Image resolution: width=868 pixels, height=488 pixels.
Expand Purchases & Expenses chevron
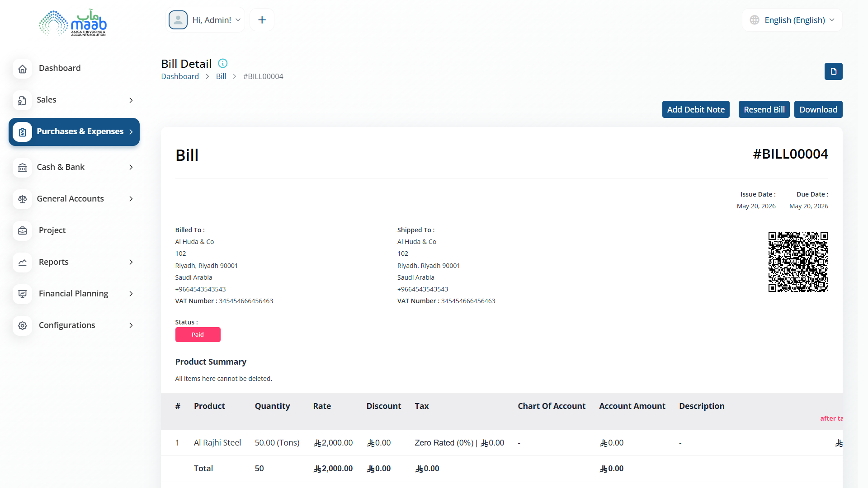pos(131,132)
